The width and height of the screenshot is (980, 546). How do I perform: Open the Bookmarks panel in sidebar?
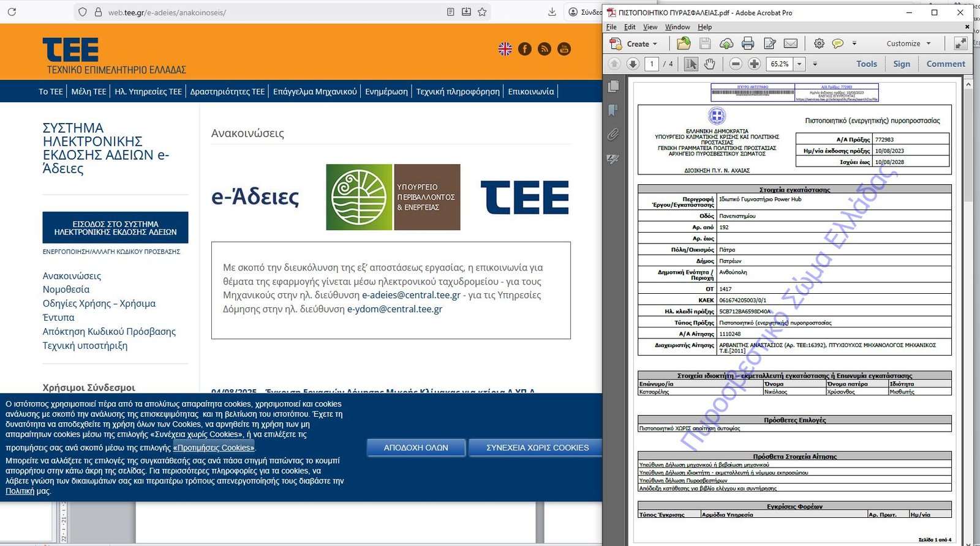pos(612,110)
